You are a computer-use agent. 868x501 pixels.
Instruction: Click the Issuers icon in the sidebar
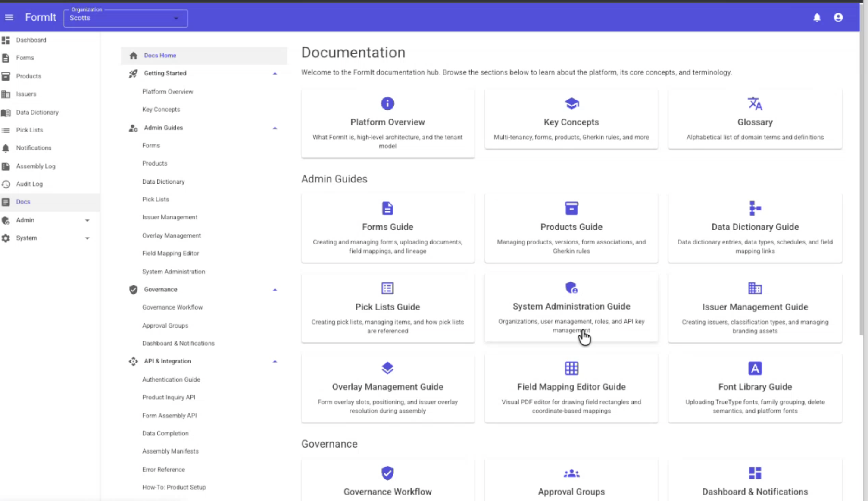click(x=6, y=94)
